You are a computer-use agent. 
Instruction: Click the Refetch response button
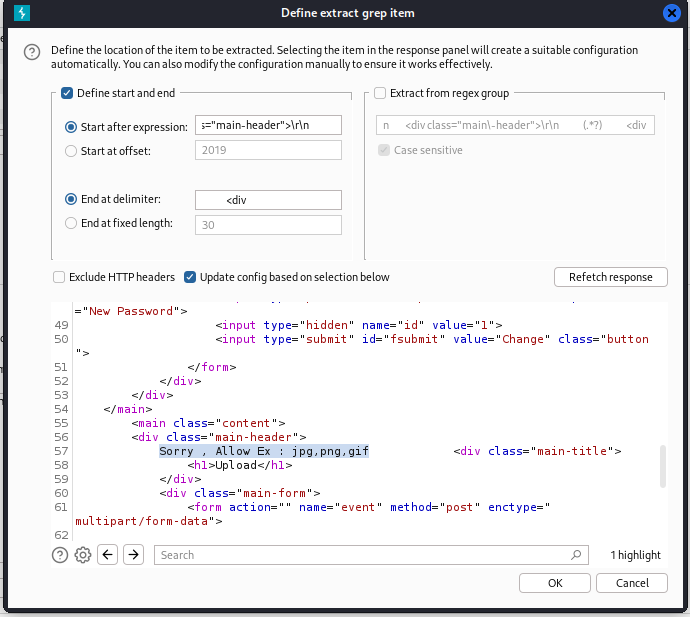(x=610, y=277)
